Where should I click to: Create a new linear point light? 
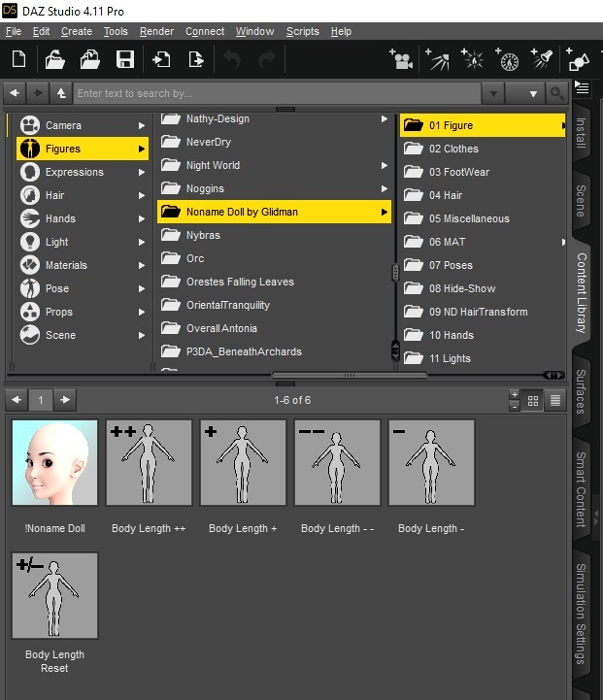pos(508,59)
